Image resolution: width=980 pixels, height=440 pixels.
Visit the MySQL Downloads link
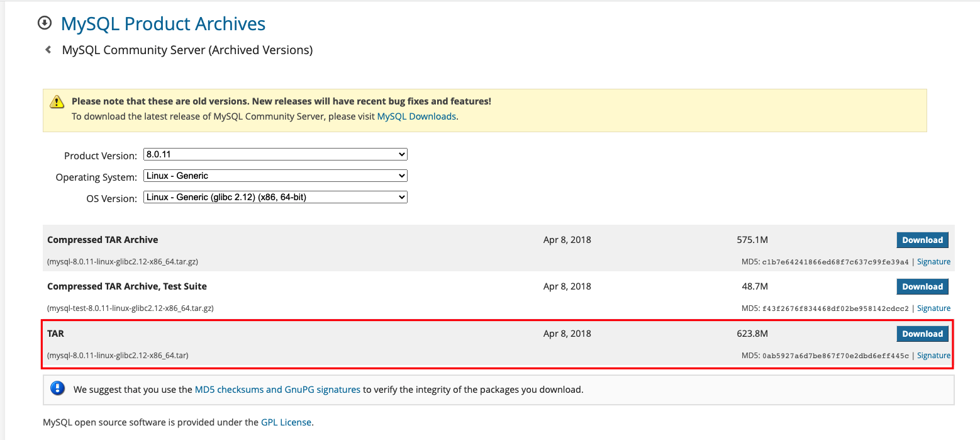(416, 116)
